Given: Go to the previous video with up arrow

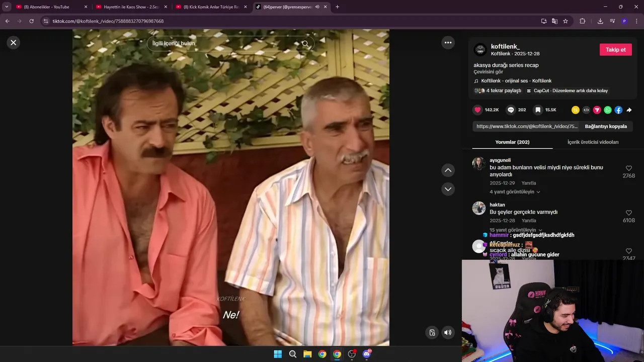Looking at the screenshot, I should pyautogui.click(x=448, y=170).
